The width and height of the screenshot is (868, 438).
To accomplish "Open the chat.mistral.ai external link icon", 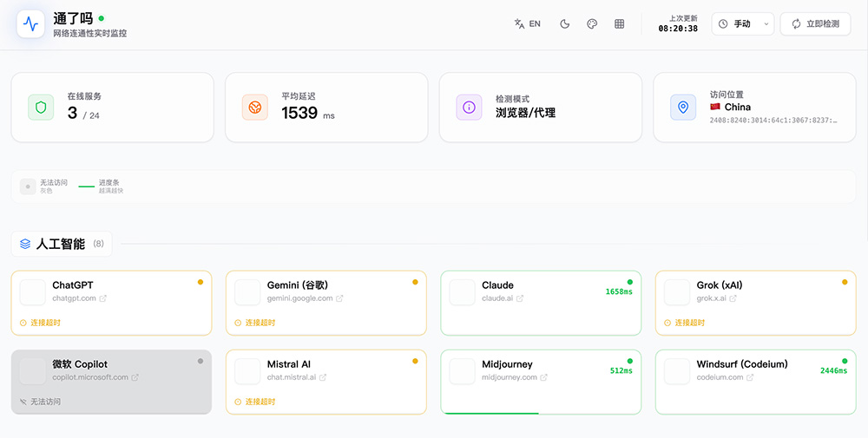I will pos(323,377).
